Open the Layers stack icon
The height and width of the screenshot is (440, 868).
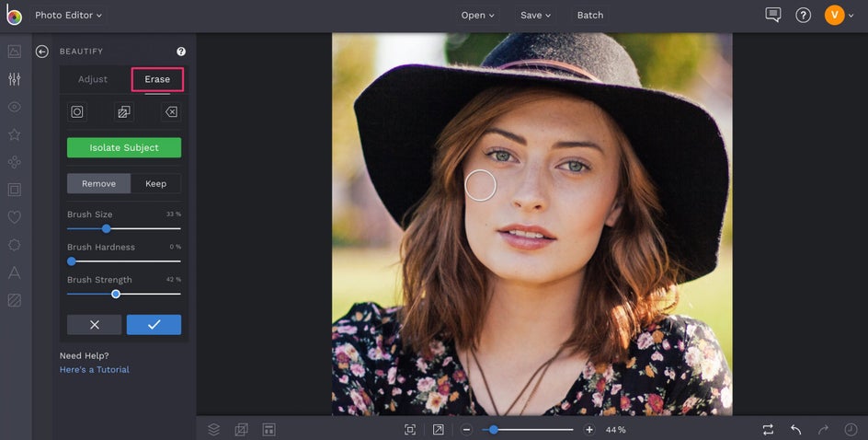213,430
